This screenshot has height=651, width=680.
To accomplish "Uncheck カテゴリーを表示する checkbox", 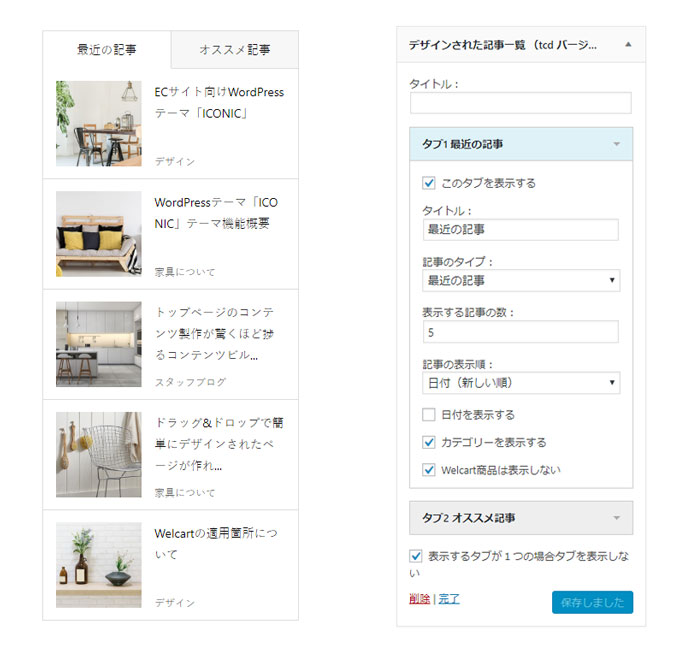I will pos(429,442).
